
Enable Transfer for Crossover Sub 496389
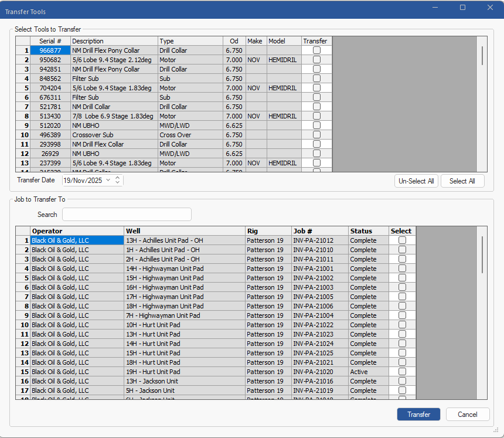point(316,134)
